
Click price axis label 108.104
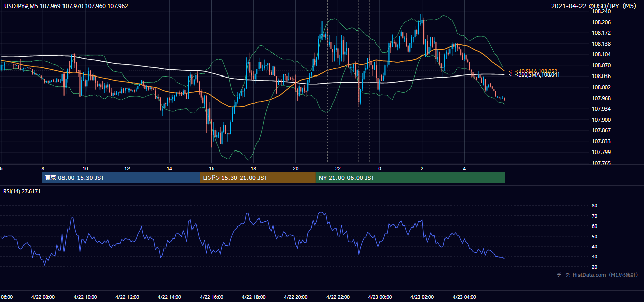click(601, 54)
